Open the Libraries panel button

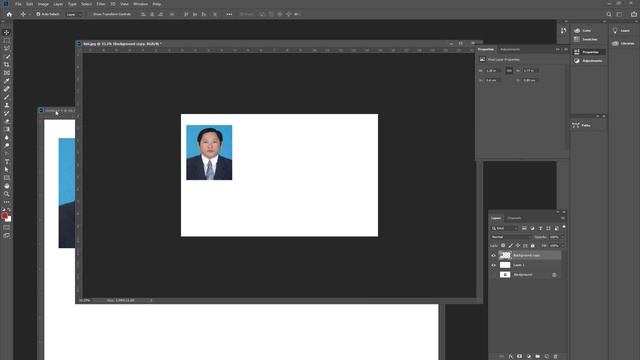click(623, 43)
